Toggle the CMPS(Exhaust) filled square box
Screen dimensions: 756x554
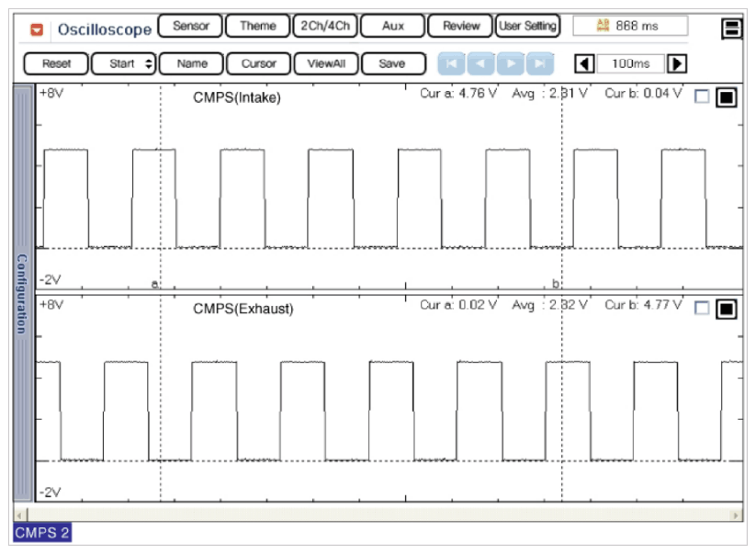pos(726,309)
